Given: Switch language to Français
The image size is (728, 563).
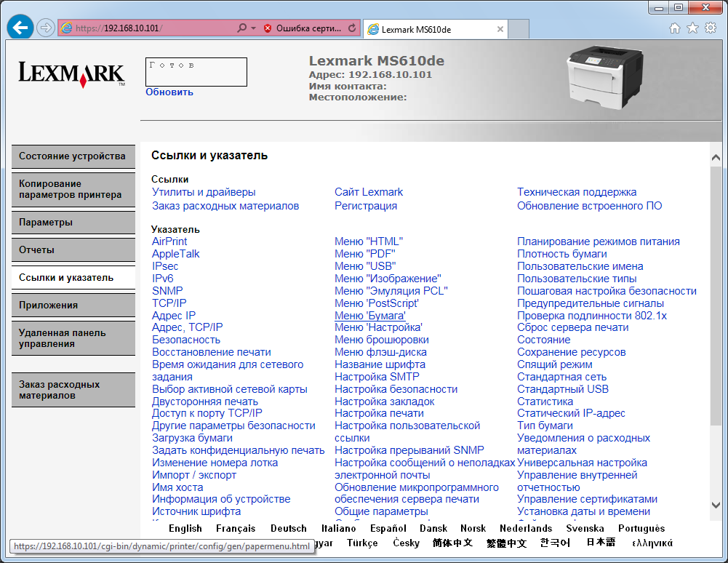Looking at the screenshot, I should coord(236,528).
